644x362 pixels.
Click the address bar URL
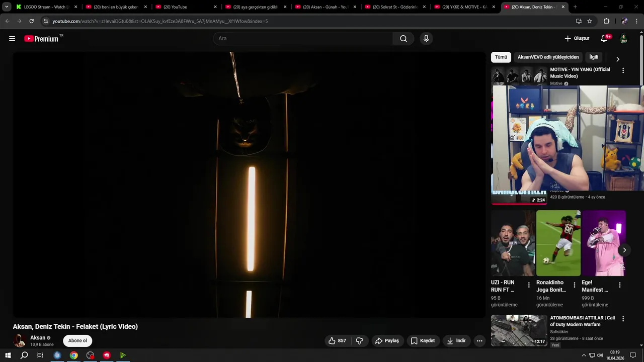point(160,21)
